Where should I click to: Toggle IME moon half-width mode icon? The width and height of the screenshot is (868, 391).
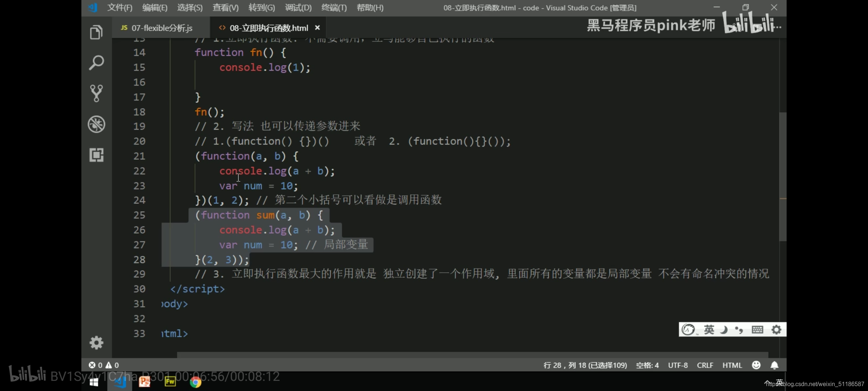click(x=724, y=330)
